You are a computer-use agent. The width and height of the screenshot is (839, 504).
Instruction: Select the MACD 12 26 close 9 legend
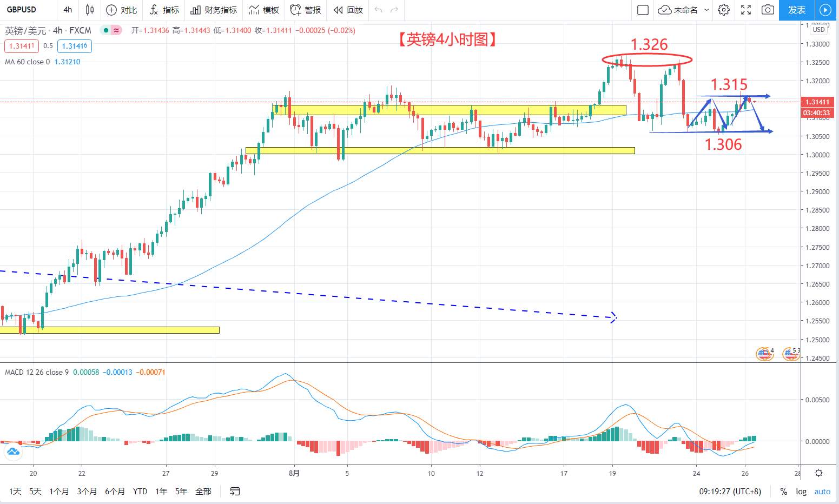tap(37, 372)
